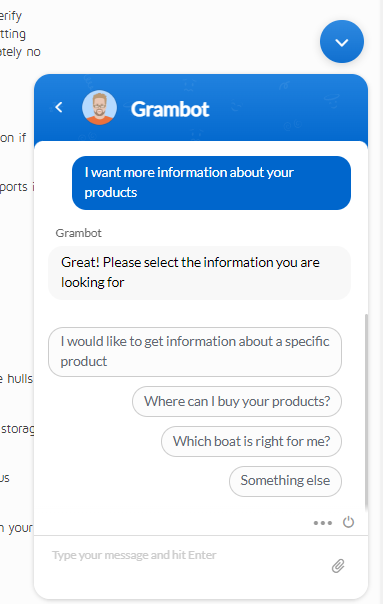
Task: Go back using the header arrow
Action: click(59, 107)
